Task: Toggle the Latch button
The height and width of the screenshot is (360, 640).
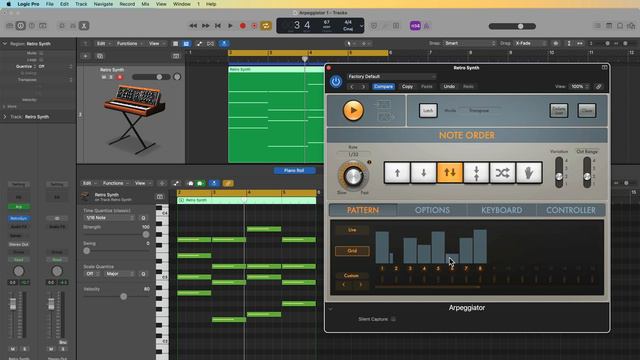Action: pos(428,111)
